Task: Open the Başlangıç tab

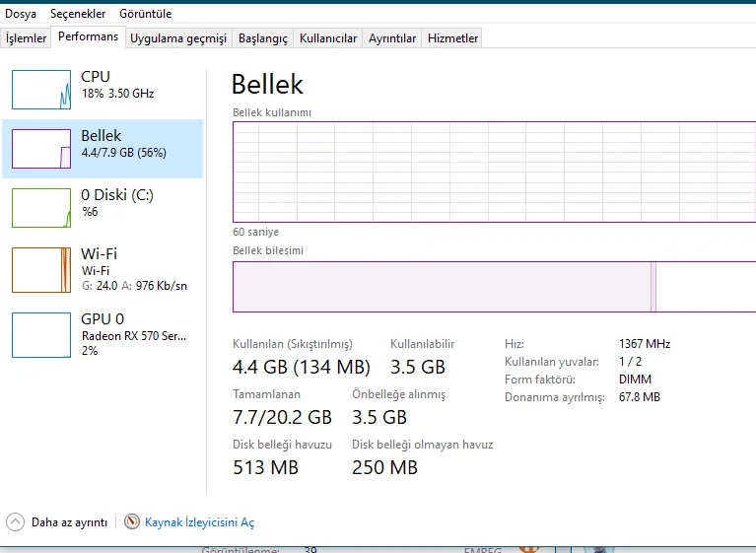Action: point(264,38)
